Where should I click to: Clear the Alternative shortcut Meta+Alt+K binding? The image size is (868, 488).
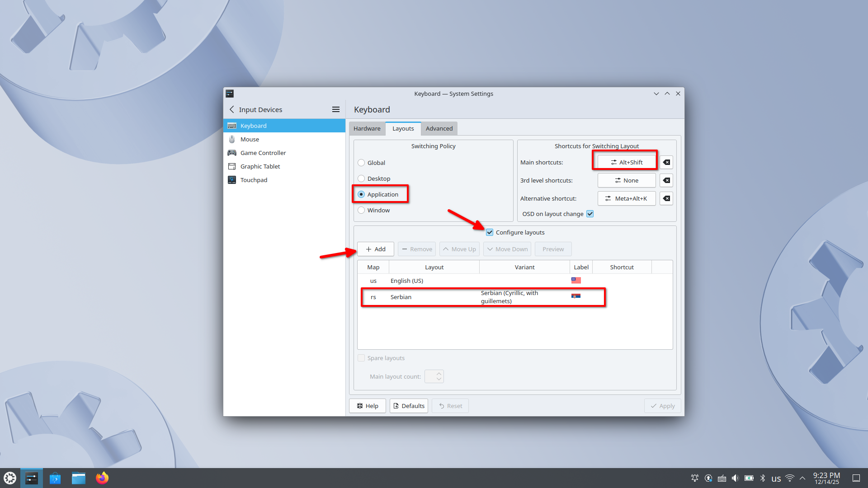(666, 198)
